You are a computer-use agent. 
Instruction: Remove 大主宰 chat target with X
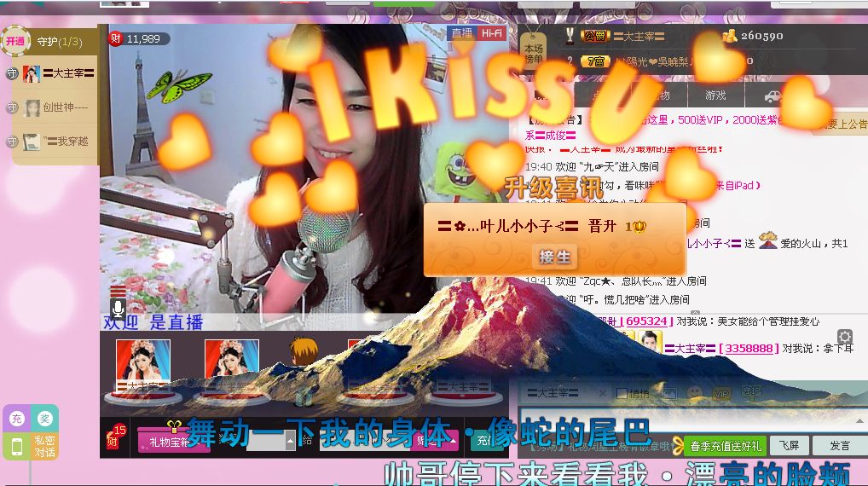pos(602,392)
